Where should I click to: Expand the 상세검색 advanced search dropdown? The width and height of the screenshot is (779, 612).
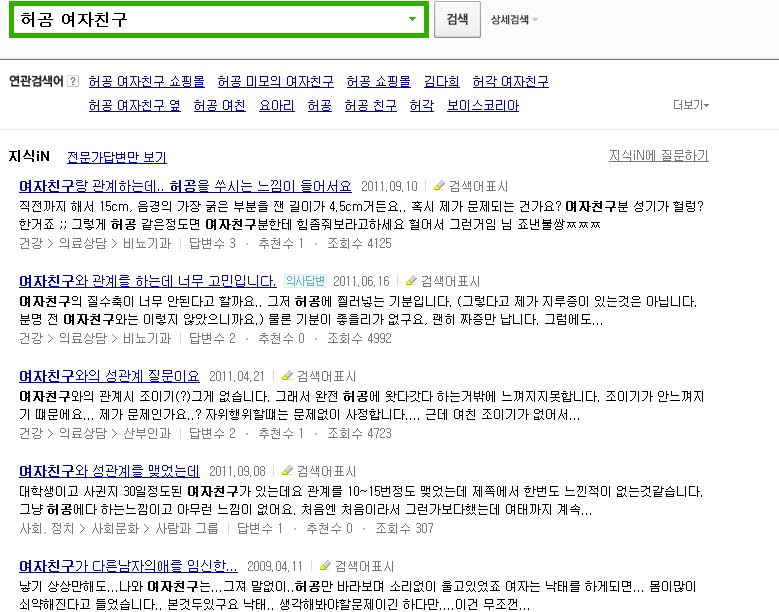[x=514, y=20]
